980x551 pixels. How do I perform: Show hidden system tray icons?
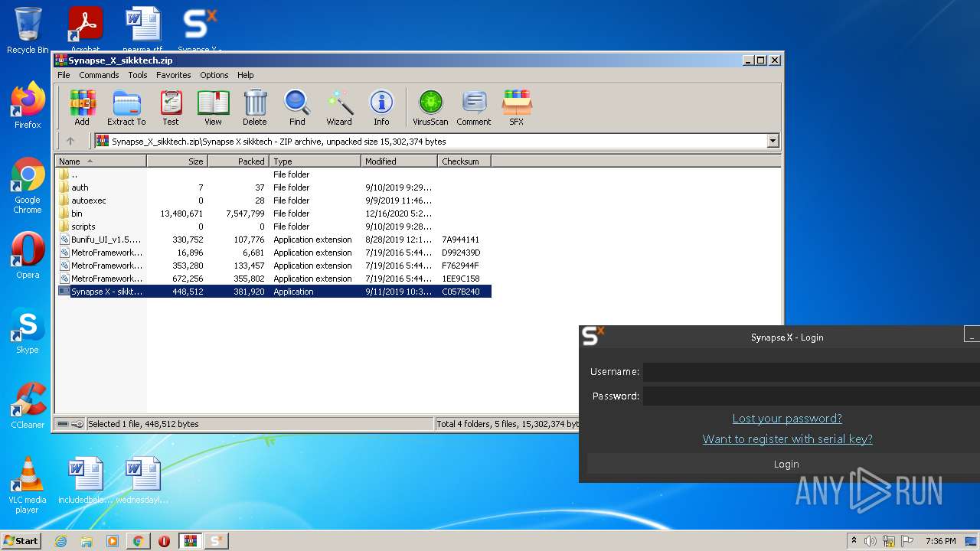854,541
